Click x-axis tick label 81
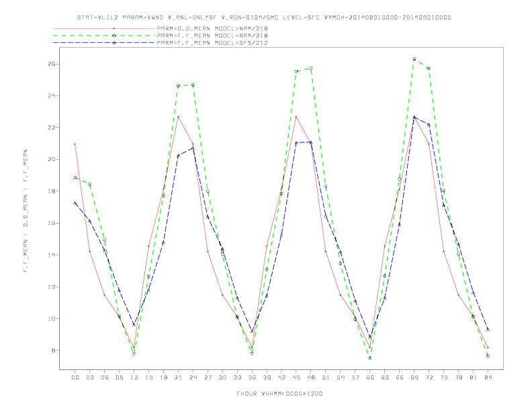 tap(474, 377)
